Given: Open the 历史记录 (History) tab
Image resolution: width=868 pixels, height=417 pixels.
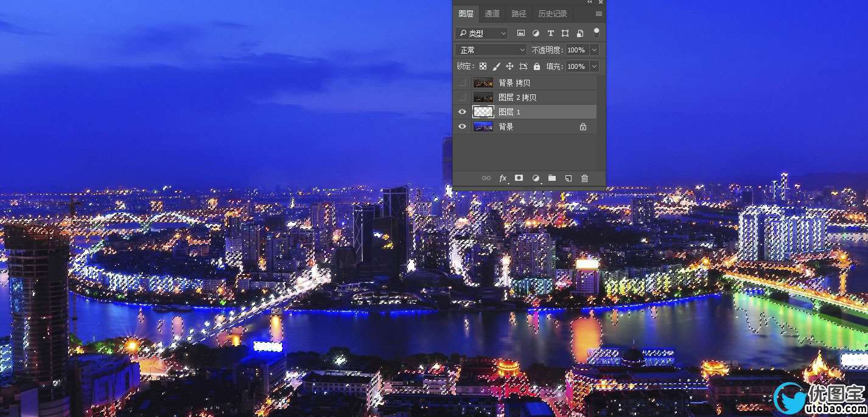Looking at the screenshot, I should pyautogui.click(x=552, y=13).
